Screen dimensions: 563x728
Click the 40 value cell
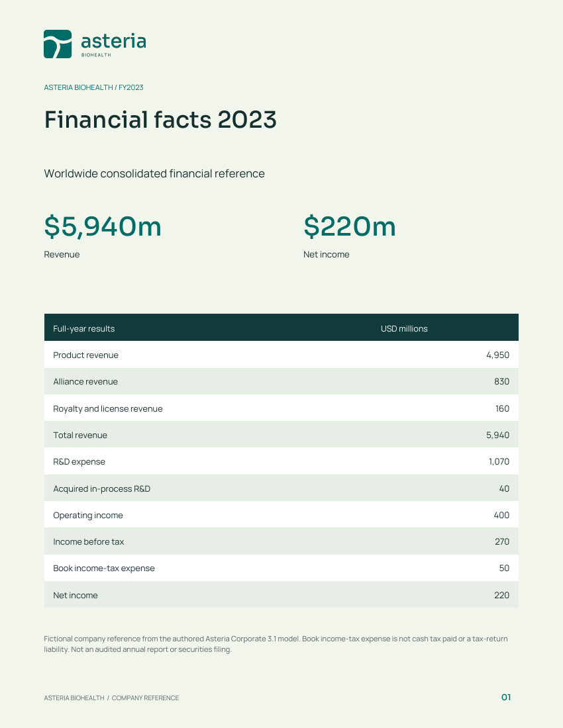504,488
